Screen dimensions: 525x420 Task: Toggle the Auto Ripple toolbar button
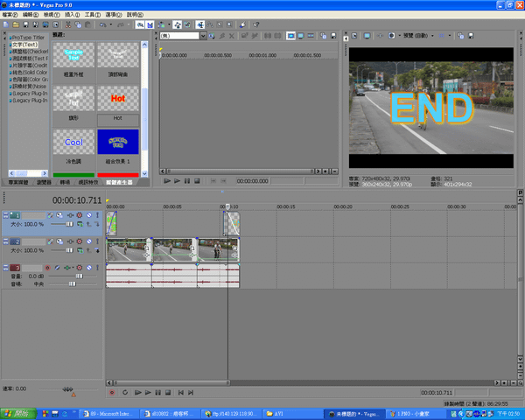pos(161,24)
